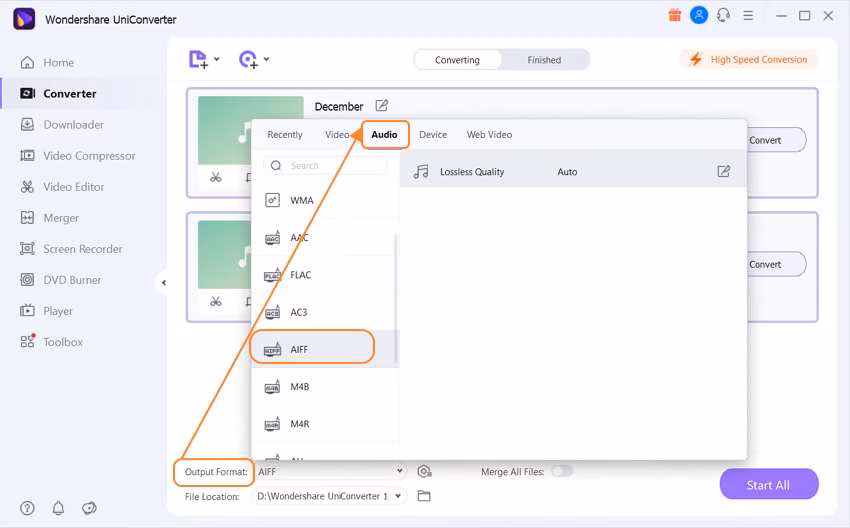Select the FLAC format
850x528 pixels.
(325, 275)
